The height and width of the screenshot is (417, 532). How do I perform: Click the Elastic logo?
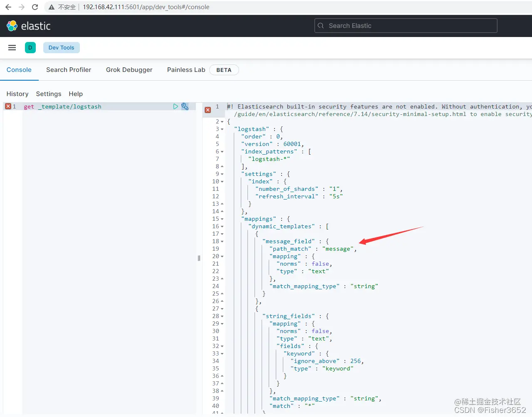28,26
